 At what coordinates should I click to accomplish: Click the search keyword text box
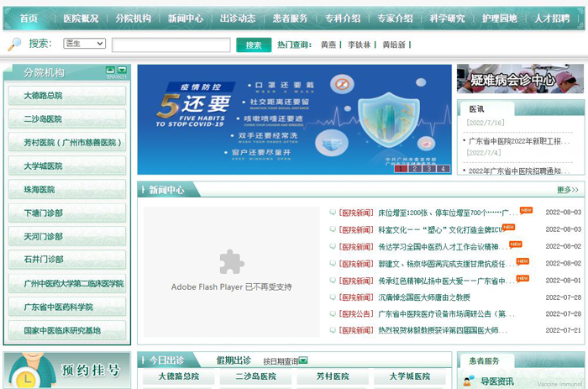(x=171, y=45)
